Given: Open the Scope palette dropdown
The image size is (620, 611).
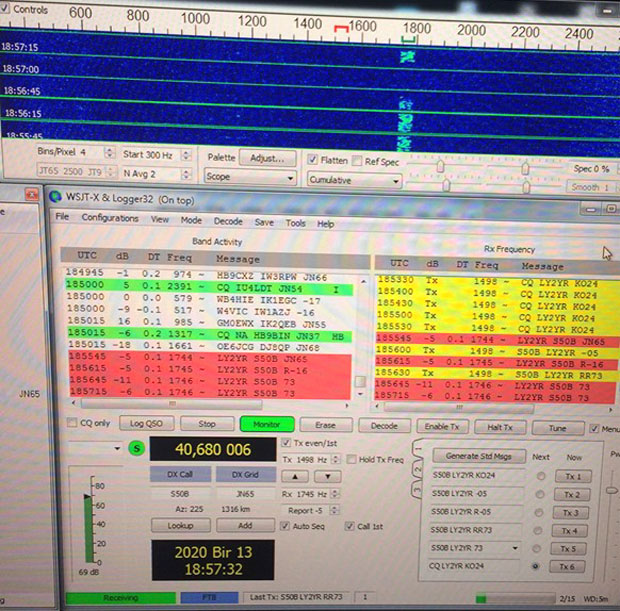Looking at the screenshot, I should (250, 176).
